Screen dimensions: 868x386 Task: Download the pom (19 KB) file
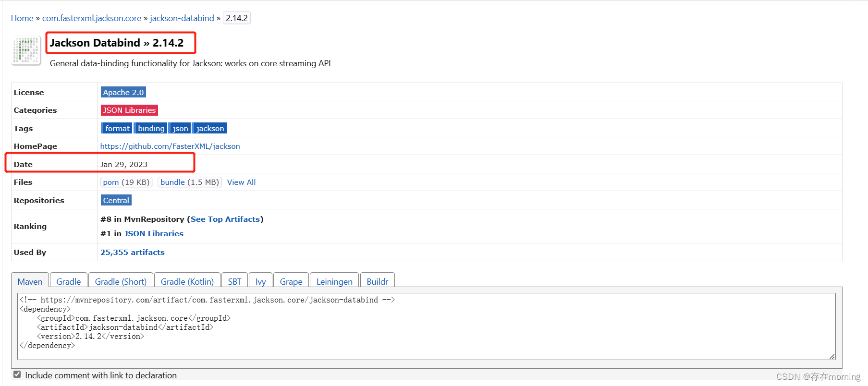coord(126,182)
